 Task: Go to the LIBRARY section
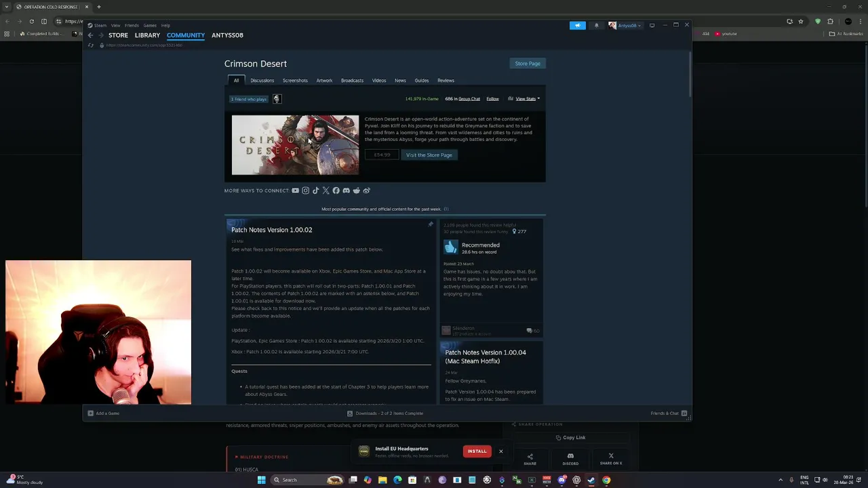pos(147,35)
